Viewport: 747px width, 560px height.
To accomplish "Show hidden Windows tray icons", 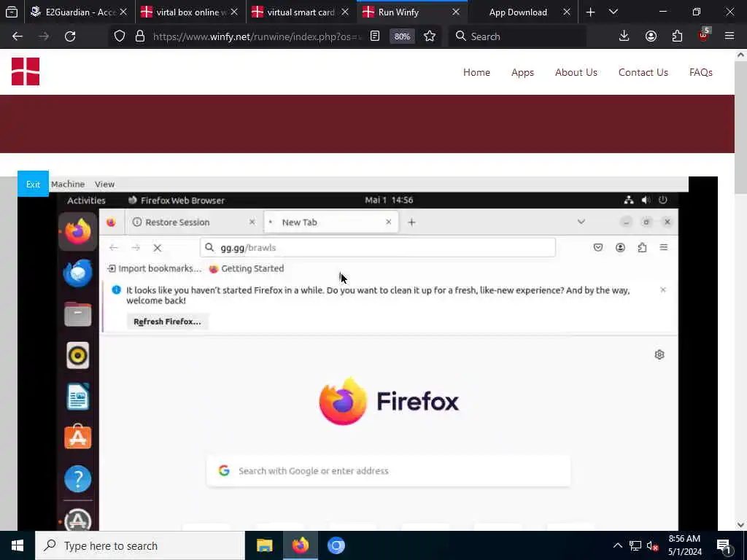I will click(617, 545).
